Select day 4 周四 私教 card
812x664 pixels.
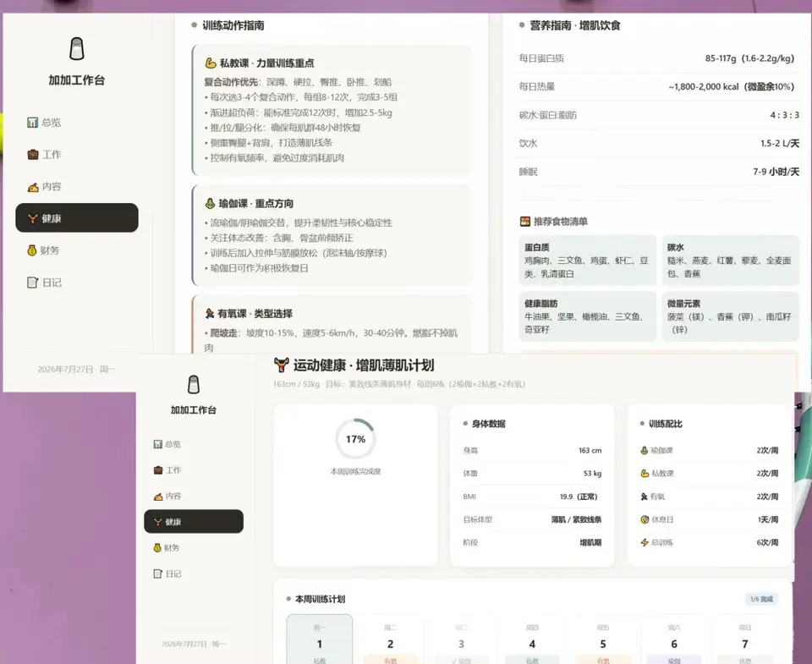tap(532, 640)
